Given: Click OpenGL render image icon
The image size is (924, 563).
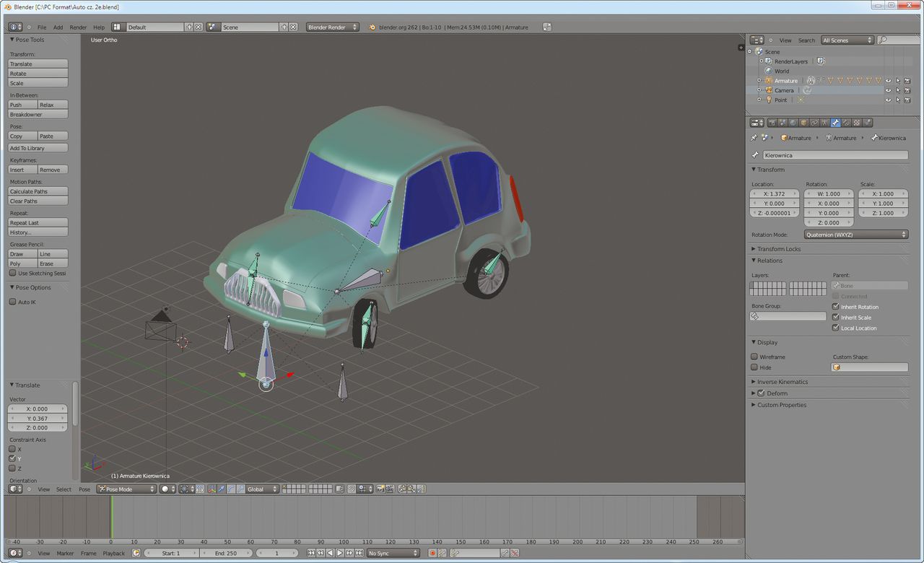Looking at the screenshot, I should click(380, 489).
